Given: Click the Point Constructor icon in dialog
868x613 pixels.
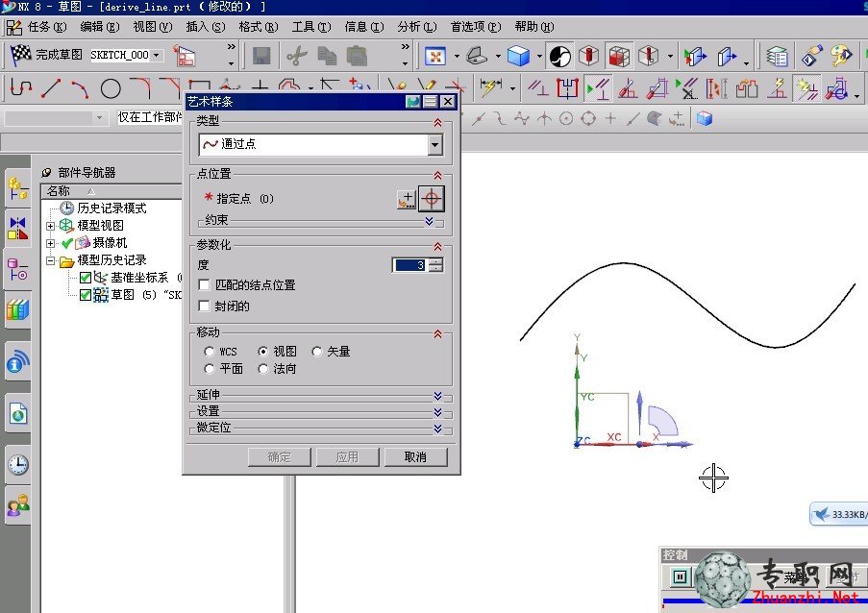Looking at the screenshot, I should [x=407, y=199].
